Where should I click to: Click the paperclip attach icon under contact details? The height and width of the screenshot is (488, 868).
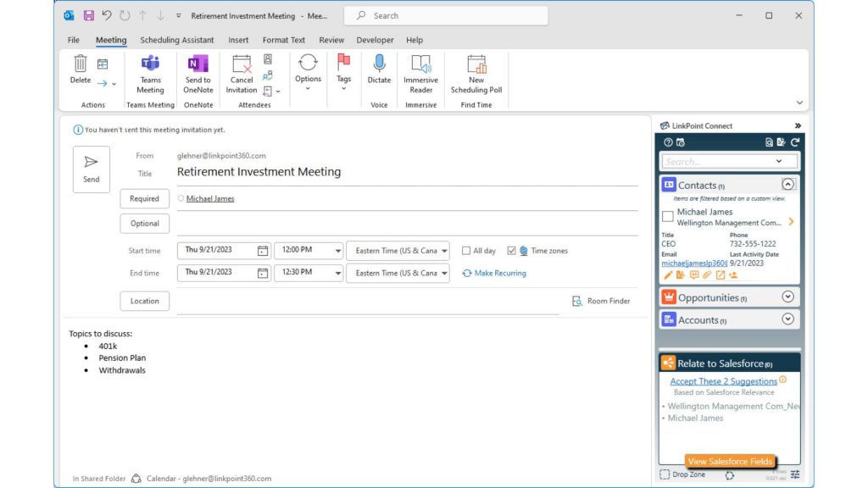coord(707,275)
